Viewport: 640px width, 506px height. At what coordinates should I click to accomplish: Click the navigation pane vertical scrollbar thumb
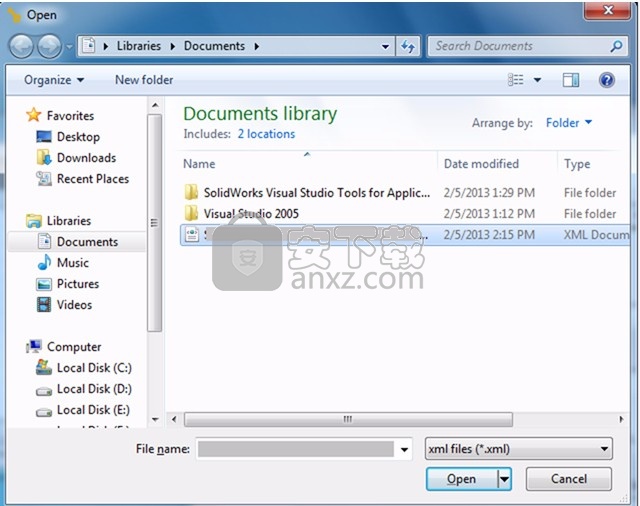[x=155, y=223]
